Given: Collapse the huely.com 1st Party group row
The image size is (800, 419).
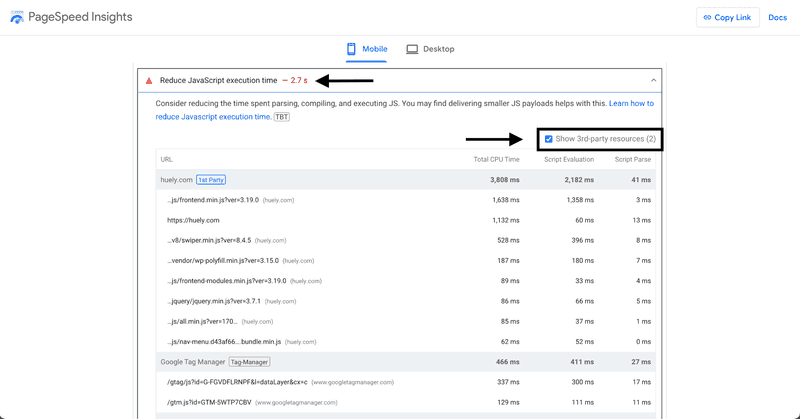Looking at the screenshot, I should pyautogui.click(x=406, y=180).
